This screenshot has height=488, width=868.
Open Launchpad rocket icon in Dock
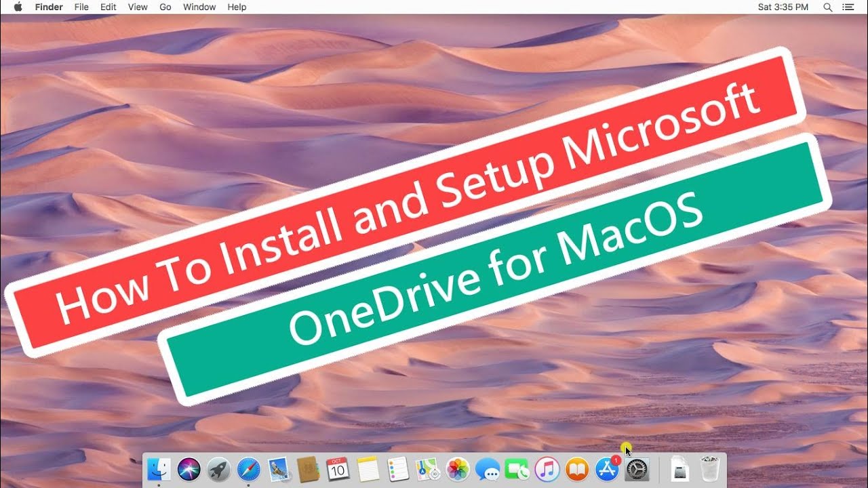point(218,469)
